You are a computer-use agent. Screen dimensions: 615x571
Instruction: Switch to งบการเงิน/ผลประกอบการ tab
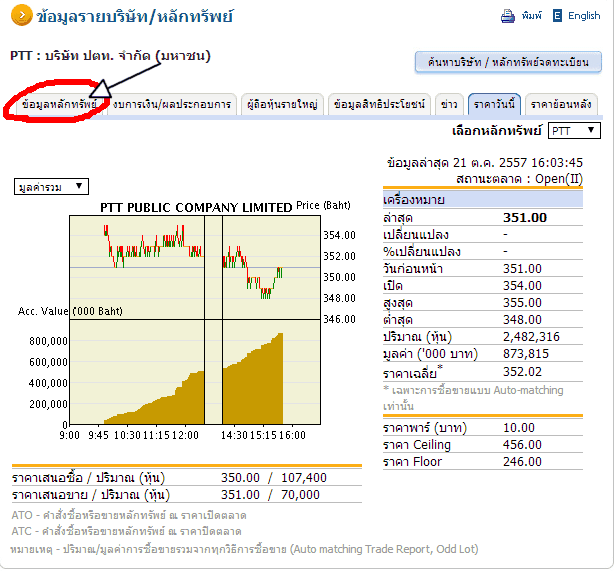(x=172, y=104)
